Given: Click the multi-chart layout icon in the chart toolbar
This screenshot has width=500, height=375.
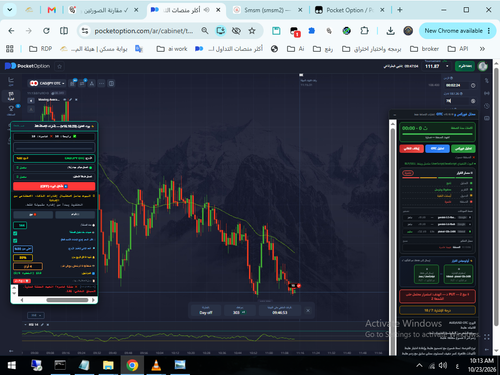Looking at the screenshot, I should [111, 83].
